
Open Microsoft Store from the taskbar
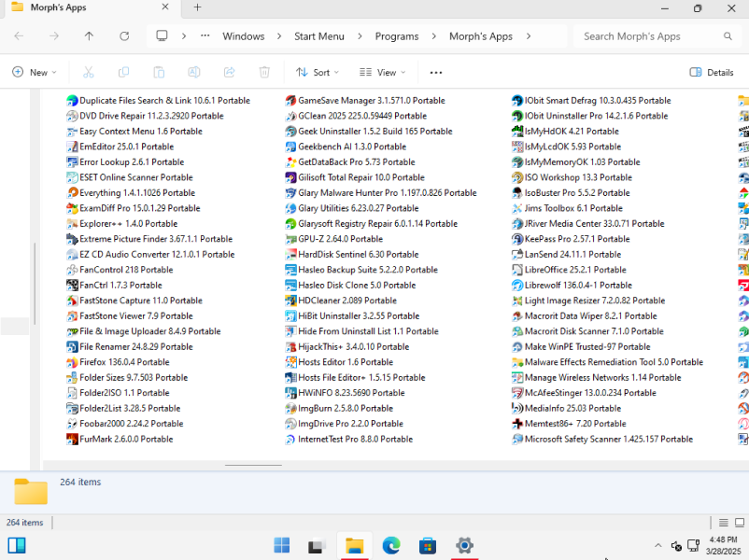[x=428, y=545]
